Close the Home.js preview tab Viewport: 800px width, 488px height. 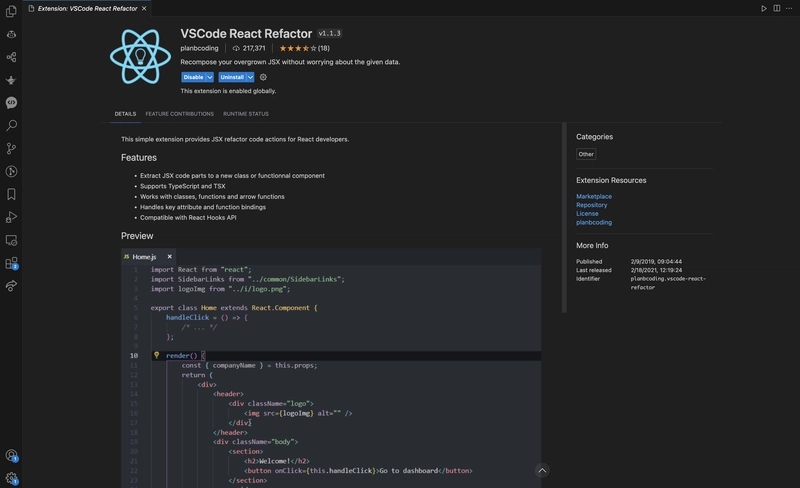169,257
